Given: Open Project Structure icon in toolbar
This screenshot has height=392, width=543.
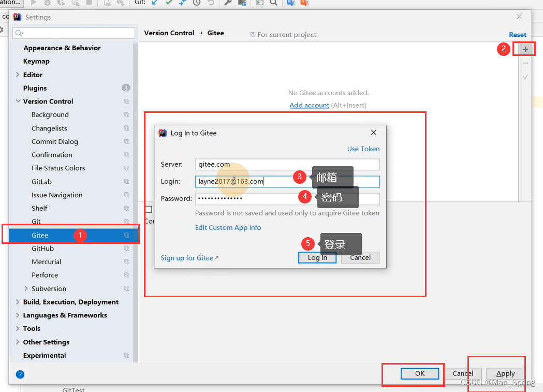Looking at the screenshot, I should click(x=242, y=3).
